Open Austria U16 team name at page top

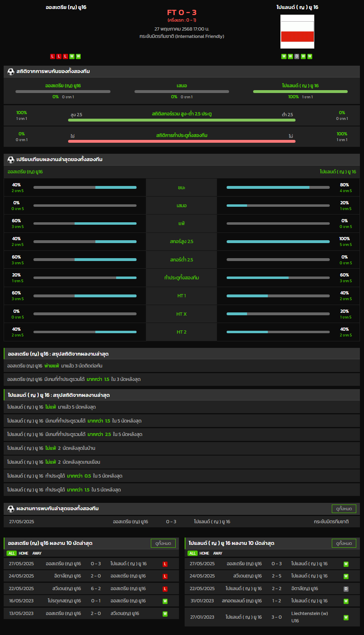click(x=66, y=7)
